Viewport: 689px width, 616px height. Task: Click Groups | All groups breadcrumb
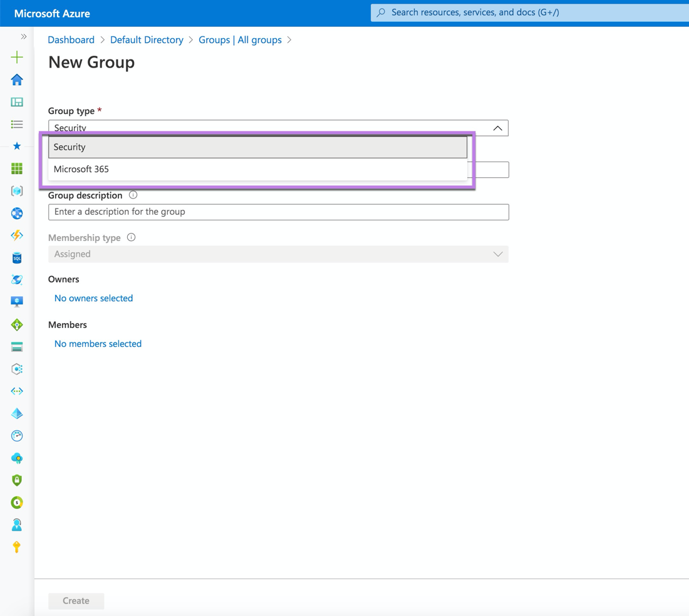pyautogui.click(x=240, y=40)
